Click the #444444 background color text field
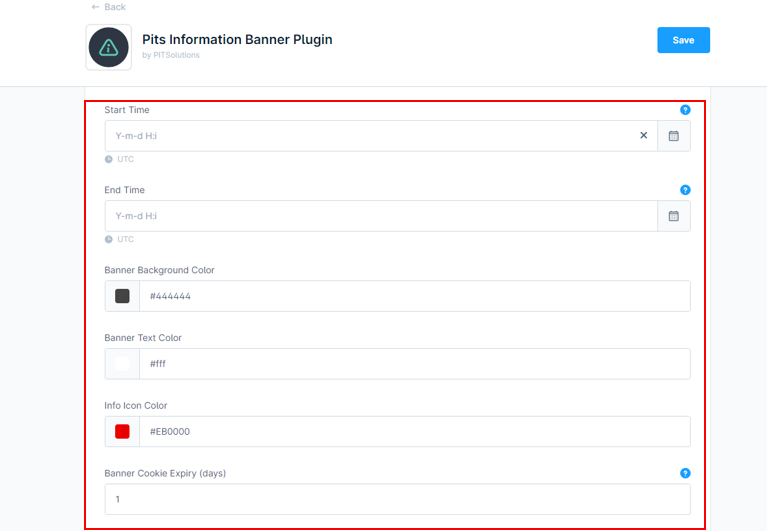This screenshot has width=767, height=531. (x=414, y=296)
